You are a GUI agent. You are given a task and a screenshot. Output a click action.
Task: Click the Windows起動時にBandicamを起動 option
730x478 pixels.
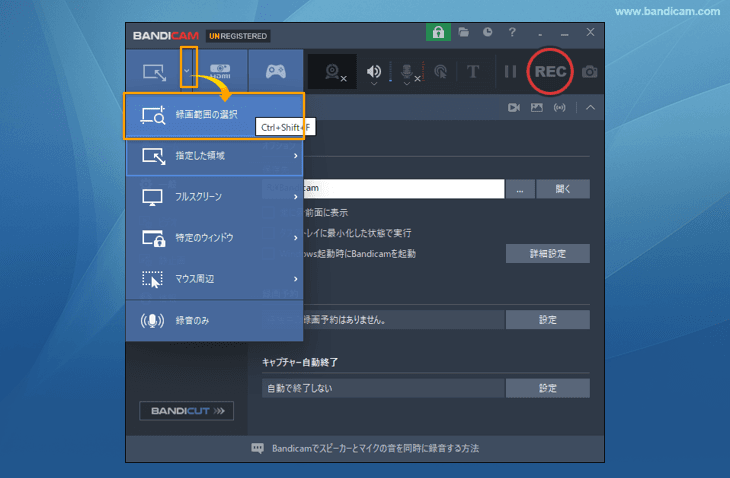tap(348, 254)
